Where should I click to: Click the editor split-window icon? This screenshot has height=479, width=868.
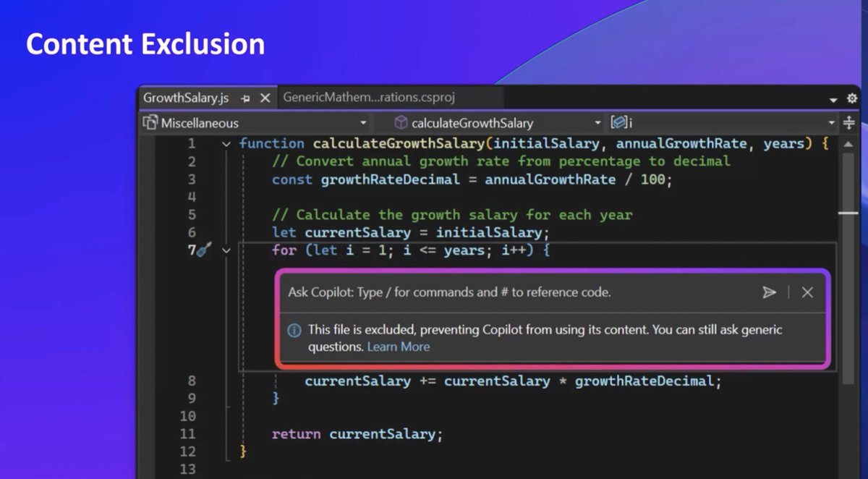(x=849, y=123)
